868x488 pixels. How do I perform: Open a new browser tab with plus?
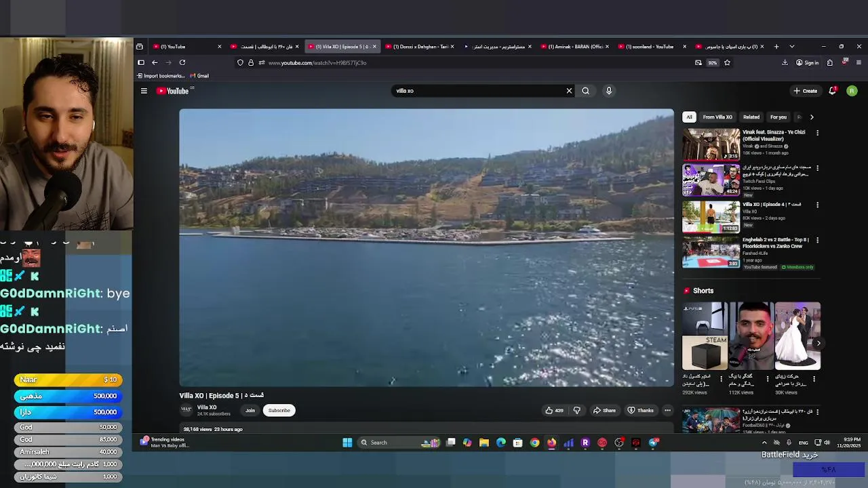point(776,47)
